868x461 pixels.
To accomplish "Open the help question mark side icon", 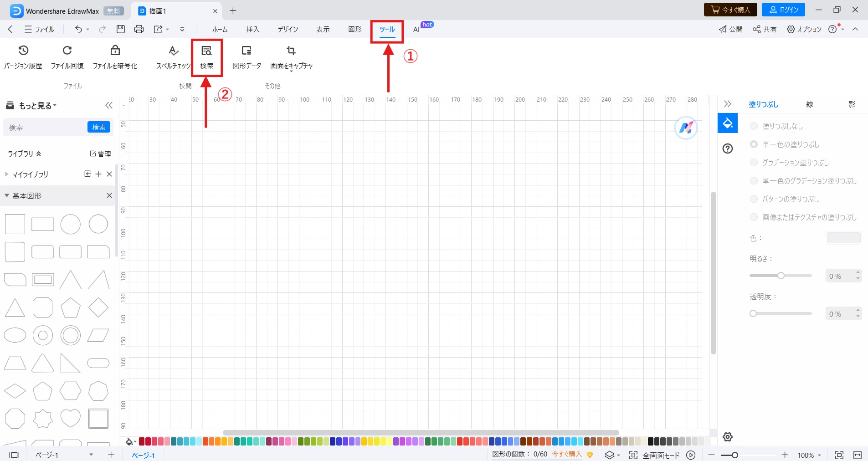I will (x=728, y=149).
